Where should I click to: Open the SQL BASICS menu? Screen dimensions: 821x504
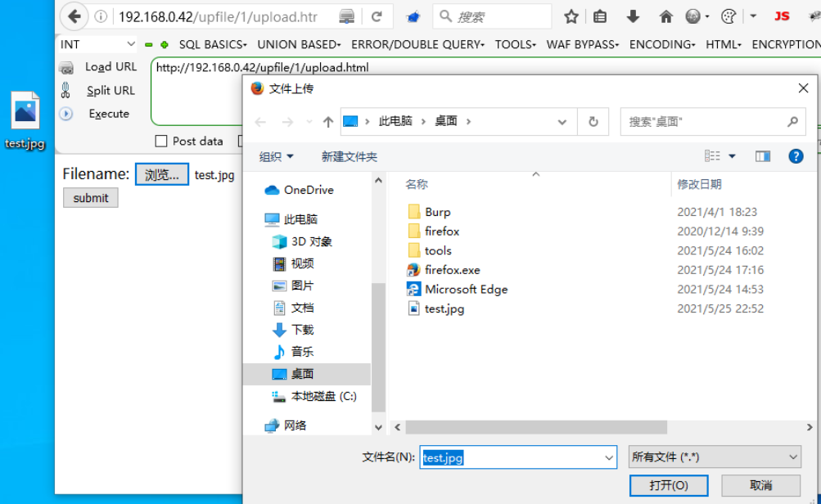tap(212, 44)
